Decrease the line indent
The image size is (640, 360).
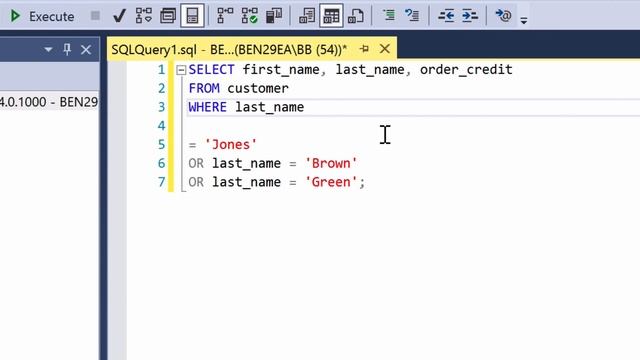pyautogui.click(x=446, y=16)
